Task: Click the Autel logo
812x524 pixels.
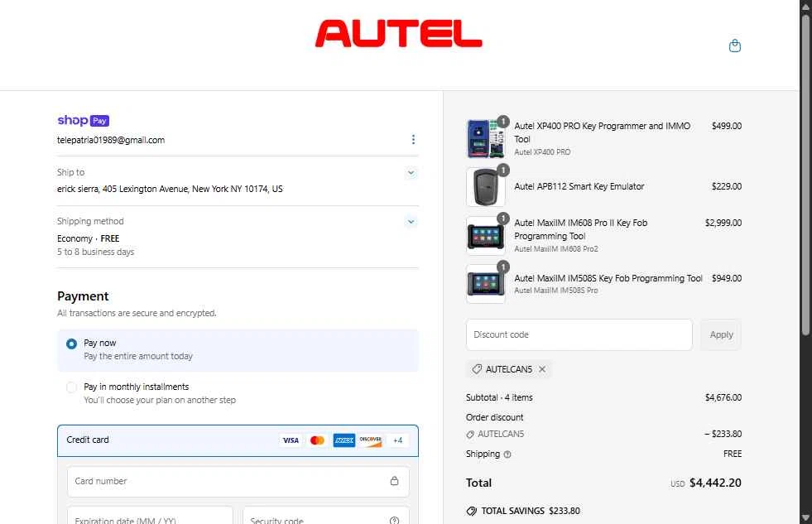Action: pos(398,34)
